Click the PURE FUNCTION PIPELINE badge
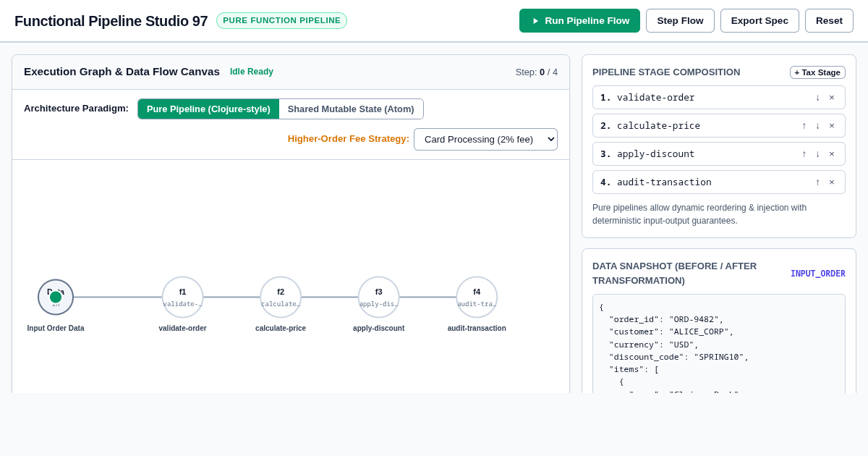 click(281, 20)
